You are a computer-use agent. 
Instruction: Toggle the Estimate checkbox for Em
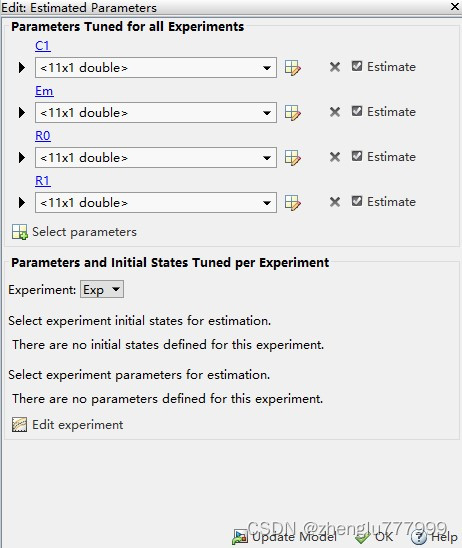pyautogui.click(x=357, y=111)
